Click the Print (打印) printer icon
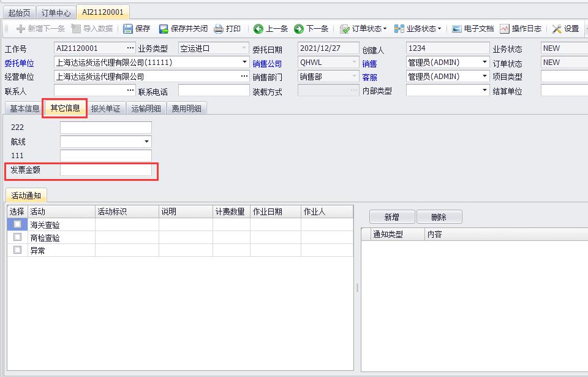This screenshot has width=588, height=377. click(219, 29)
